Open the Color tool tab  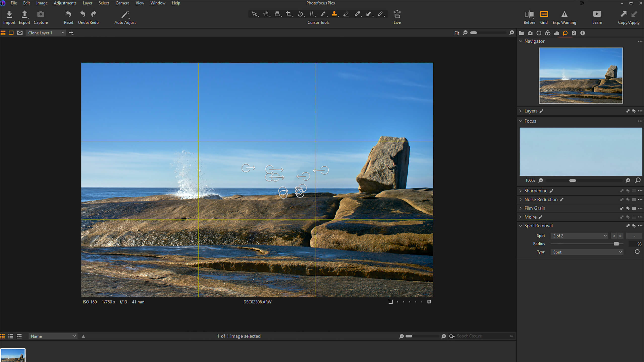(547, 33)
